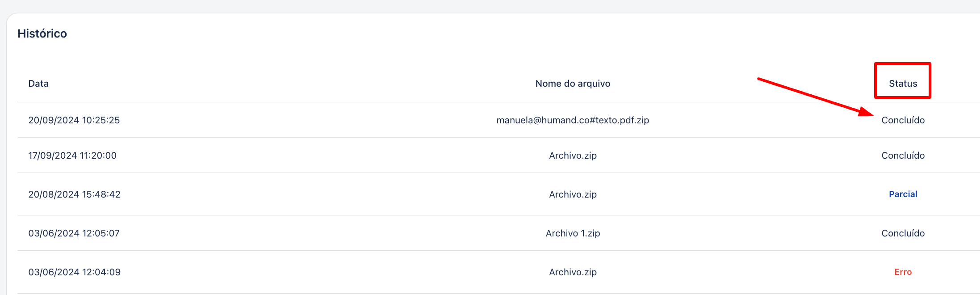Select the manuela@humand.co#texto.pdf.zip file name
The width and height of the screenshot is (980, 295).
click(x=573, y=120)
